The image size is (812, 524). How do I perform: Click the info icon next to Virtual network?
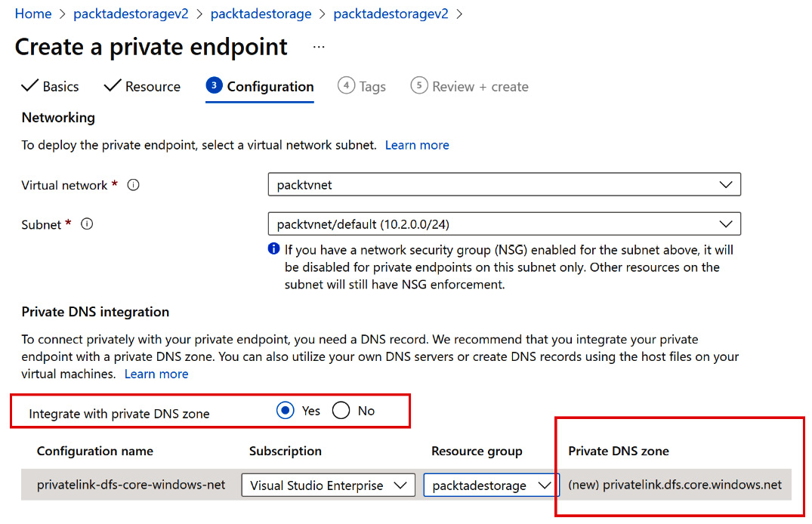click(134, 185)
